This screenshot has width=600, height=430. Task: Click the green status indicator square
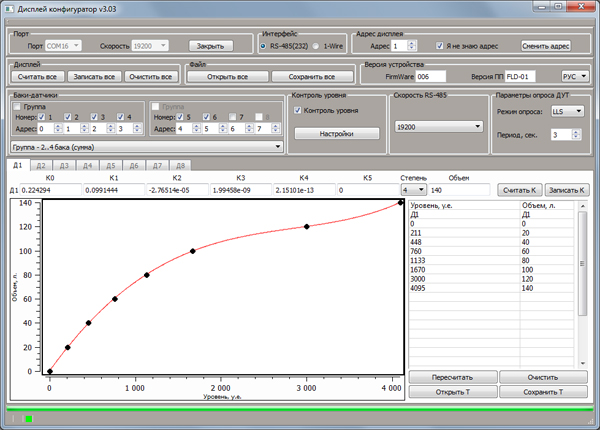coord(29,419)
